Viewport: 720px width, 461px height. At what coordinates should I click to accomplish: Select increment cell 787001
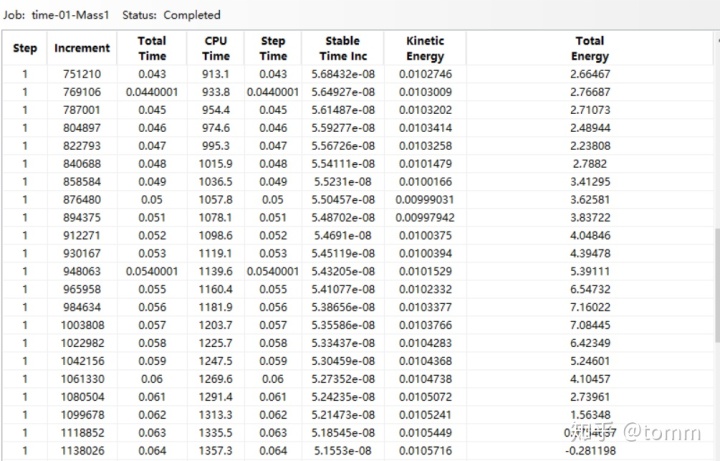coord(82,110)
